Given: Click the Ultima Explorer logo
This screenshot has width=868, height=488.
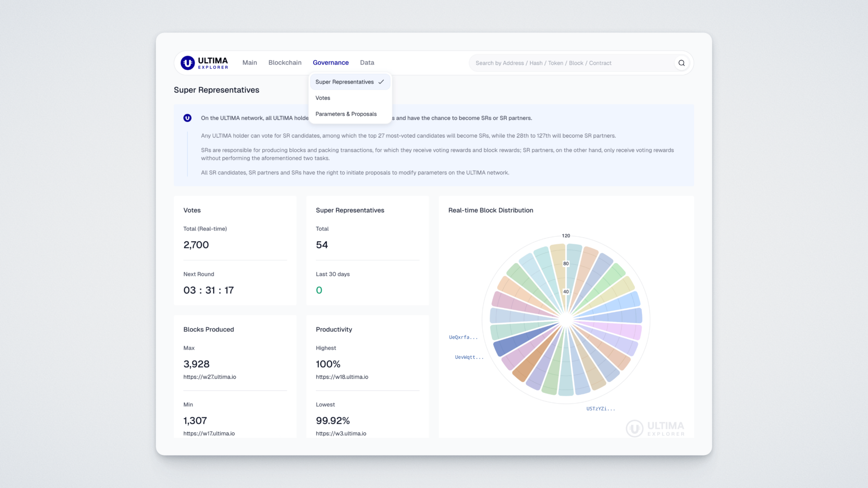Looking at the screenshot, I should click(x=204, y=63).
